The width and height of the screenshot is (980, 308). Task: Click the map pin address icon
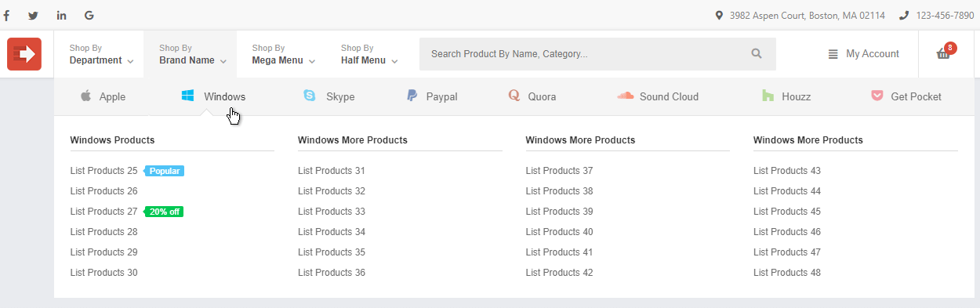[719, 16]
